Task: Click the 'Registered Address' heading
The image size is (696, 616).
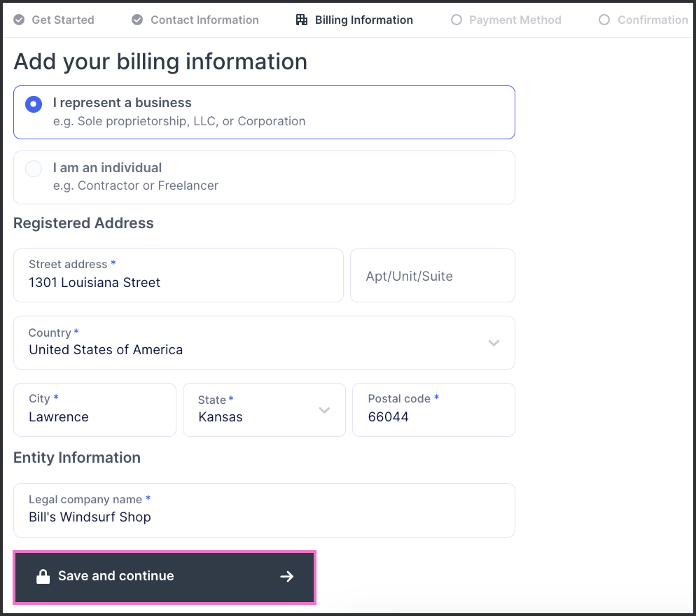Action: click(83, 223)
